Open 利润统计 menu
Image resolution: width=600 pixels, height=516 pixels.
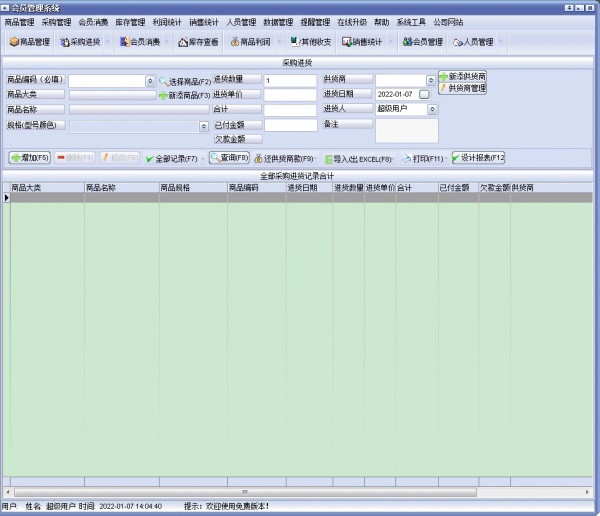tap(167, 23)
